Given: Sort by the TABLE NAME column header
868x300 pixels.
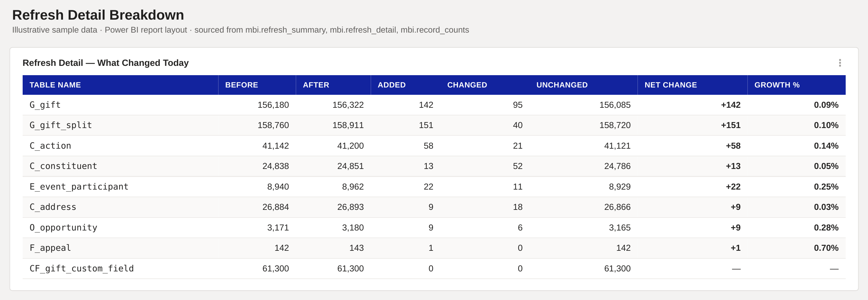Looking at the screenshot, I should click(120, 85).
